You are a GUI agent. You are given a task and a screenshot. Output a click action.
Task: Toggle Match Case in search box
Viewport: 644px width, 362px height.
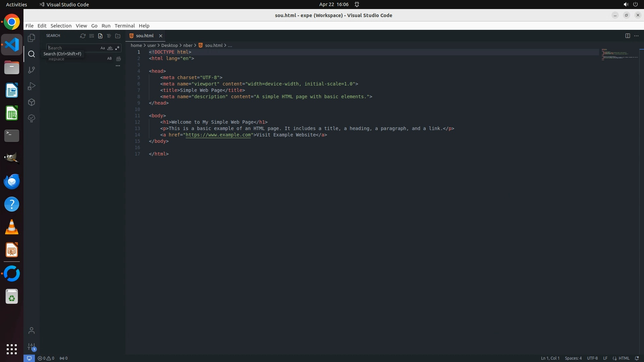pos(103,48)
